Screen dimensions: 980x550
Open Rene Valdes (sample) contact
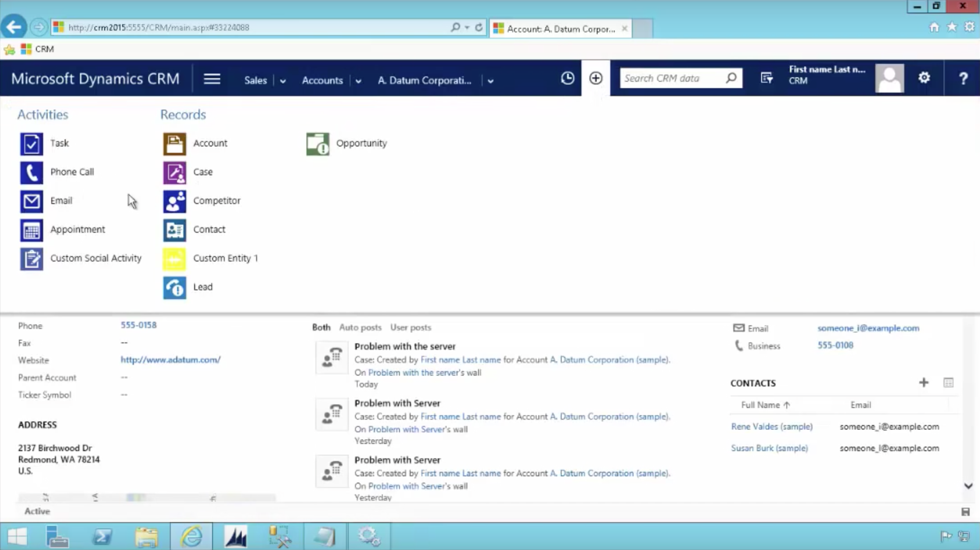(772, 426)
